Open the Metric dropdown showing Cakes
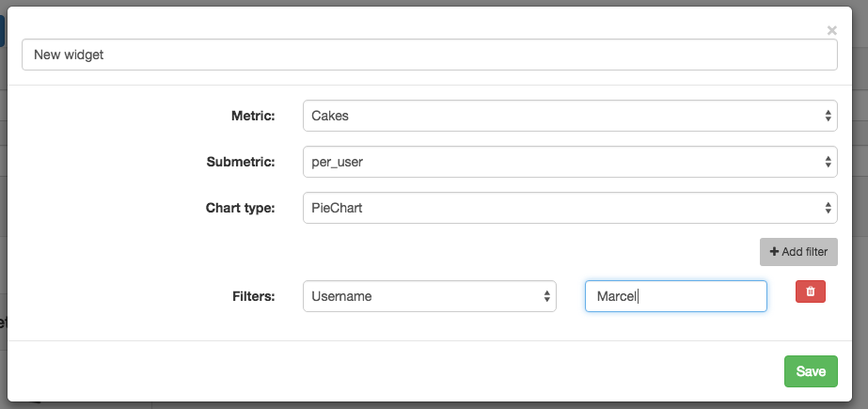 pos(570,116)
